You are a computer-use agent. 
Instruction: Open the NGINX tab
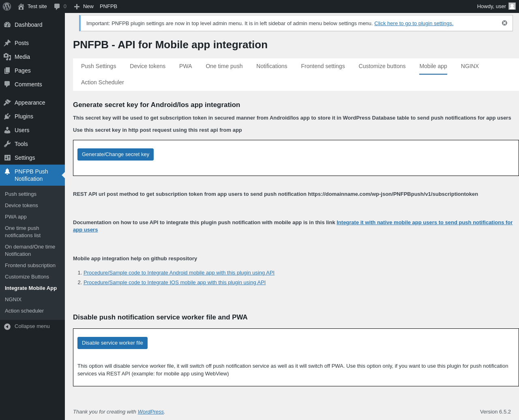click(470, 66)
